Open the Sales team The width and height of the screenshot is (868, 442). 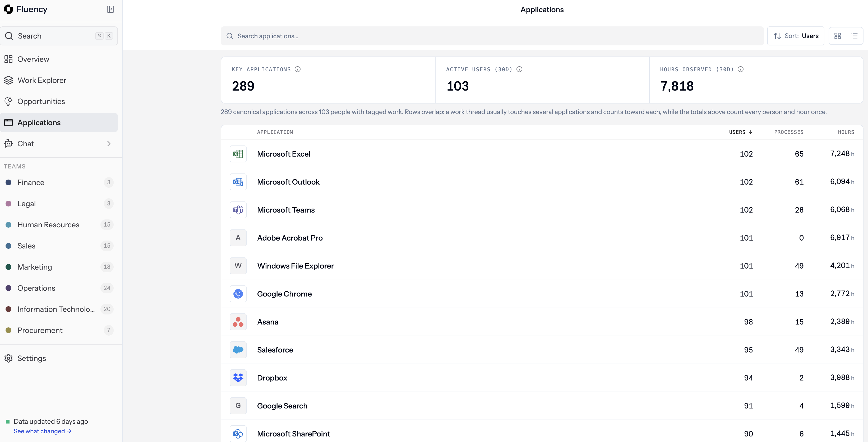click(59, 246)
